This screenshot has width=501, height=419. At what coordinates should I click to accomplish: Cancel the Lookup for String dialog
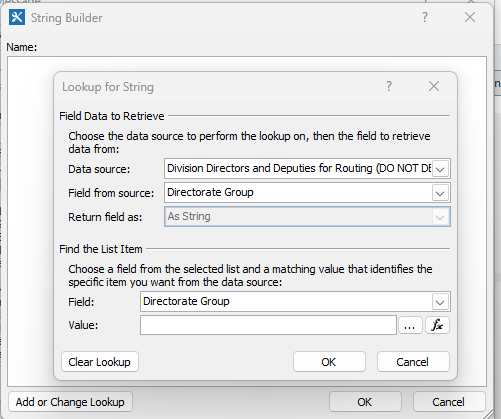pyautogui.click(x=413, y=362)
